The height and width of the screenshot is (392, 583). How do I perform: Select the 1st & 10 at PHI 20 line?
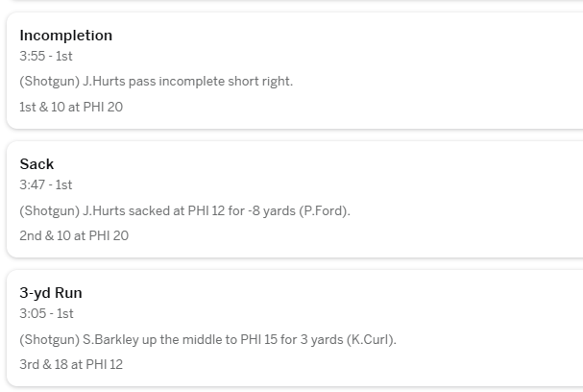coord(71,107)
